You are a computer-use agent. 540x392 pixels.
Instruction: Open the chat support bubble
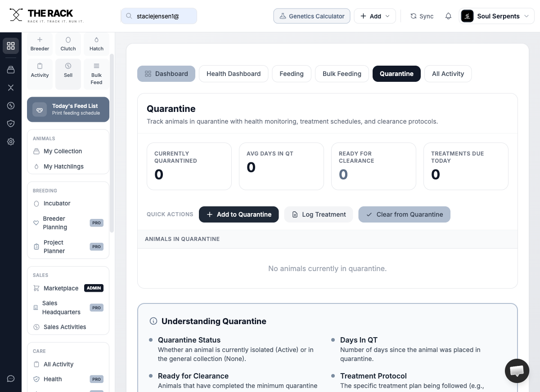point(517,371)
